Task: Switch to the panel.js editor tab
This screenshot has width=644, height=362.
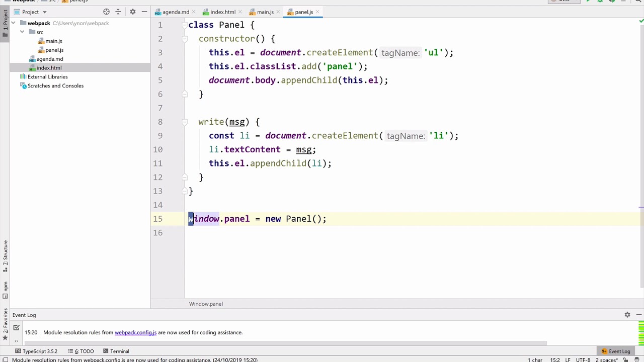Action: (x=304, y=12)
